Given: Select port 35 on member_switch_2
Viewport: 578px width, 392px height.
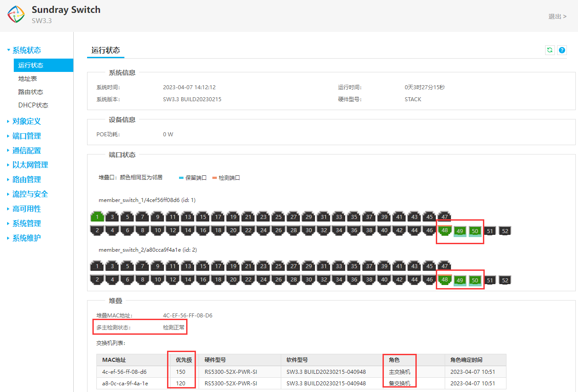Looking at the screenshot, I should (x=354, y=266).
